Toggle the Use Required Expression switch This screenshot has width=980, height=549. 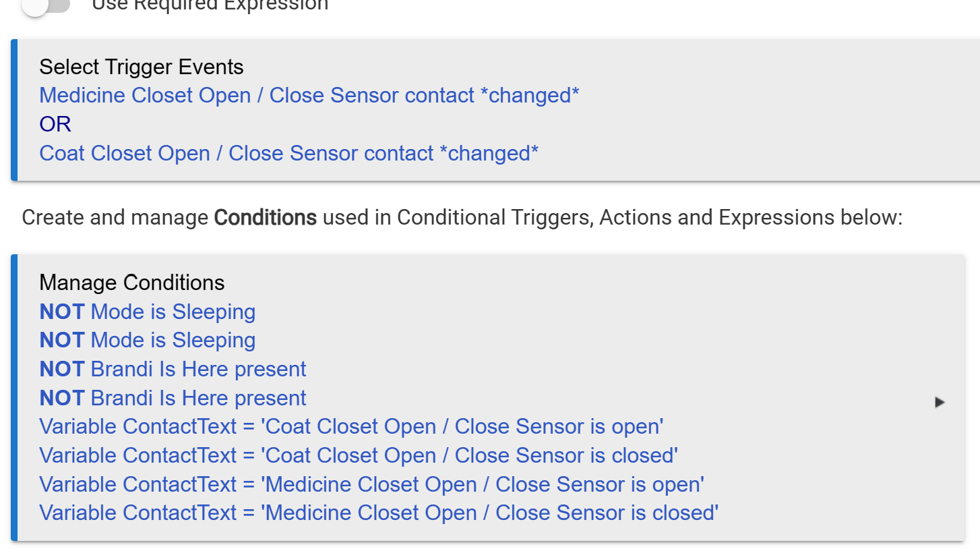46,5
